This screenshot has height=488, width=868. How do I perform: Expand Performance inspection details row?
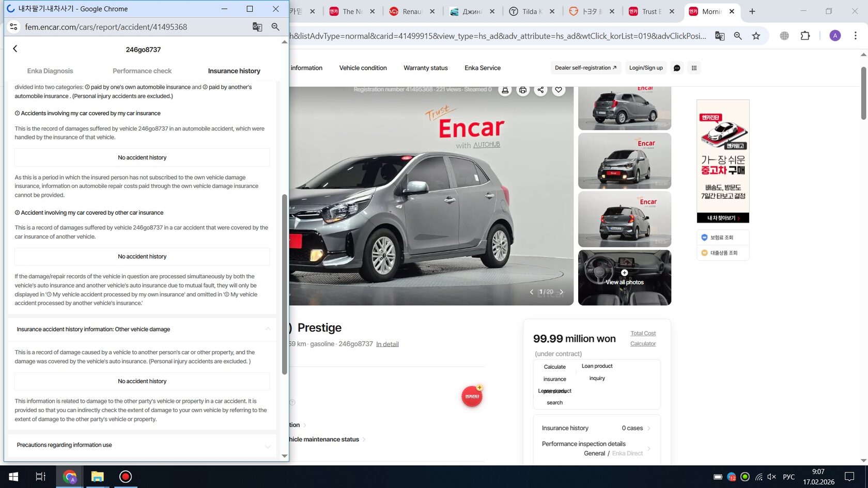pyautogui.click(x=596, y=448)
